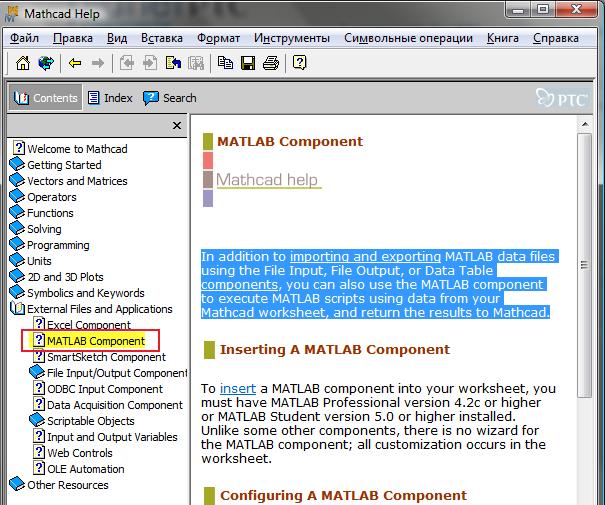Expand the Units book

coord(17,260)
